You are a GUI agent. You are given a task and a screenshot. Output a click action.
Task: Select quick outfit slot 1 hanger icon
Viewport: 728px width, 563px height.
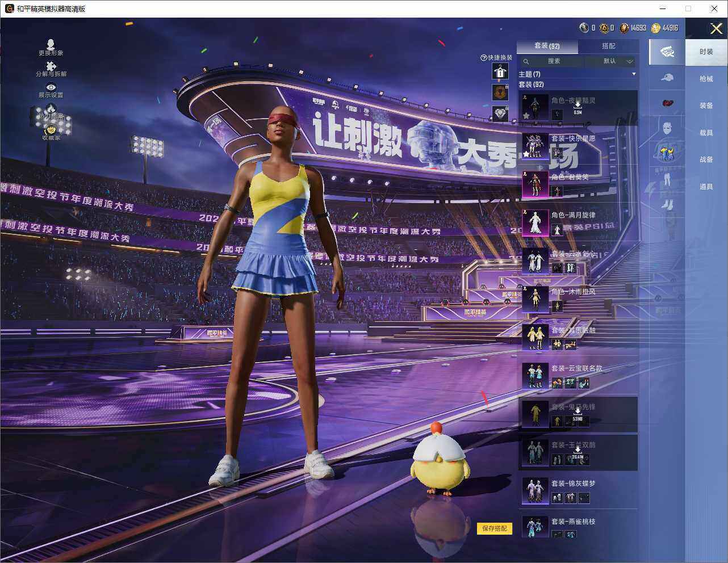[500, 72]
